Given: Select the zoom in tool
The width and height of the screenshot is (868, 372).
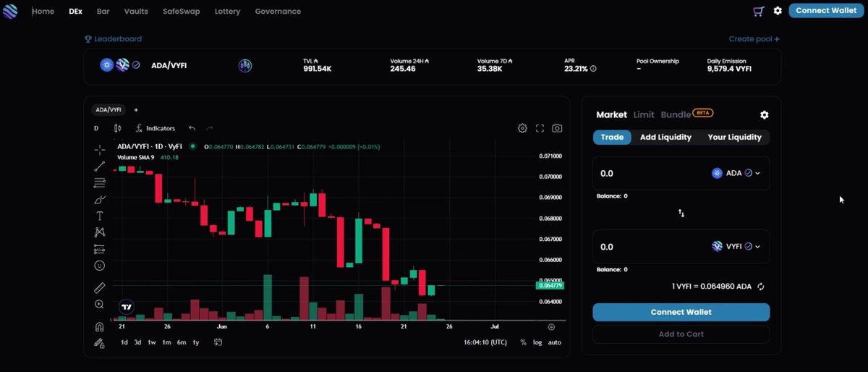Looking at the screenshot, I should click(100, 305).
